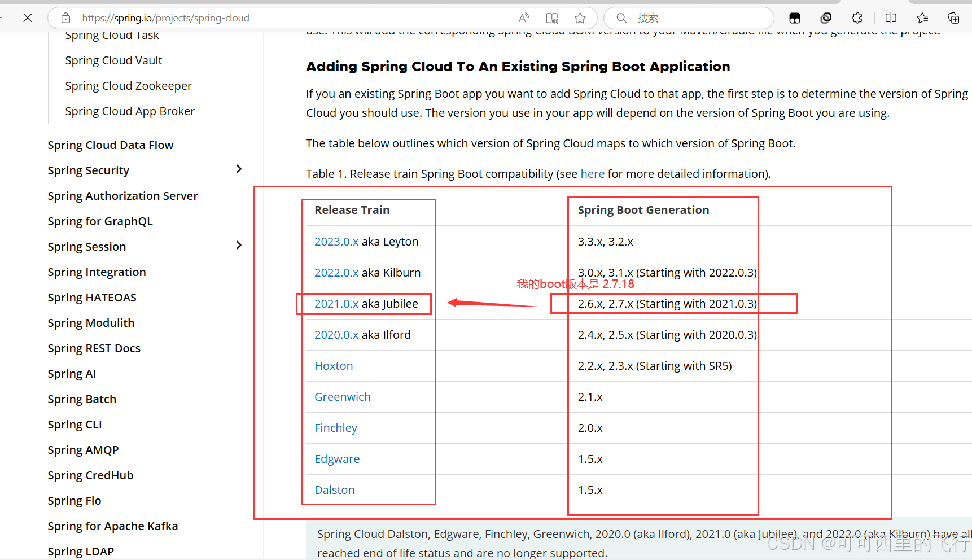Select the 'Spring Boot Generation' column header
972x560 pixels.
(x=643, y=210)
